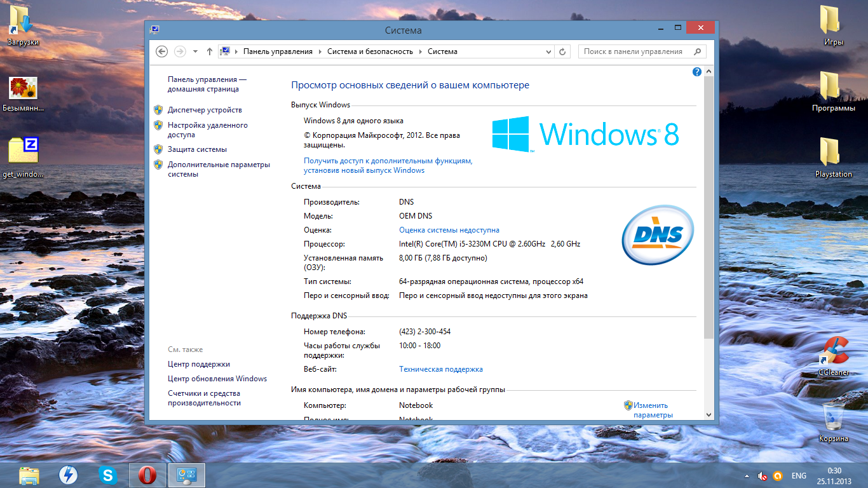The height and width of the screenshot is (488, 868).
Task: Select the 'Playstation' desktop folder
Action: 833,158
